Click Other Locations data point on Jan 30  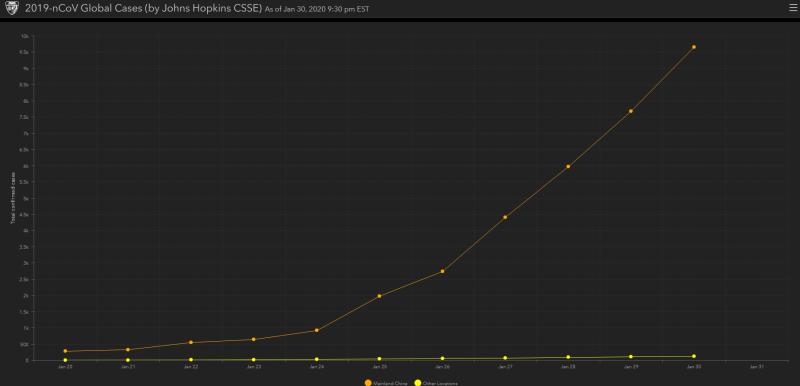pos(694,356)
